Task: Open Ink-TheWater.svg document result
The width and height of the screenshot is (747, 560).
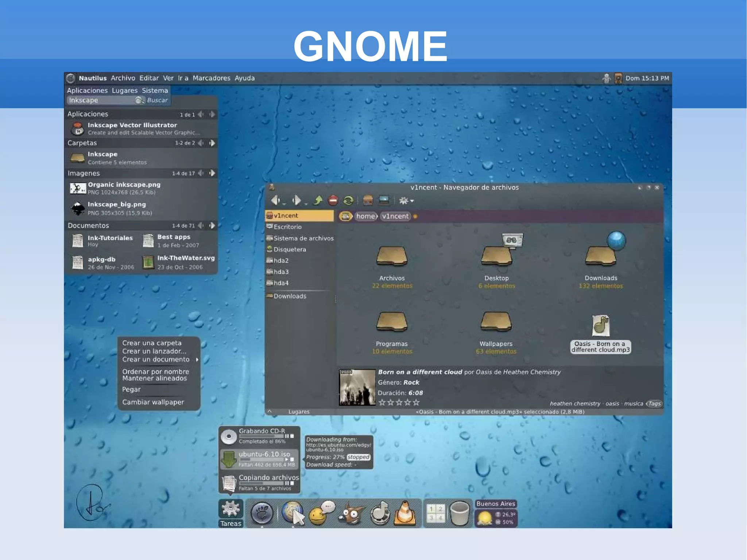Action: click(179, 262)
